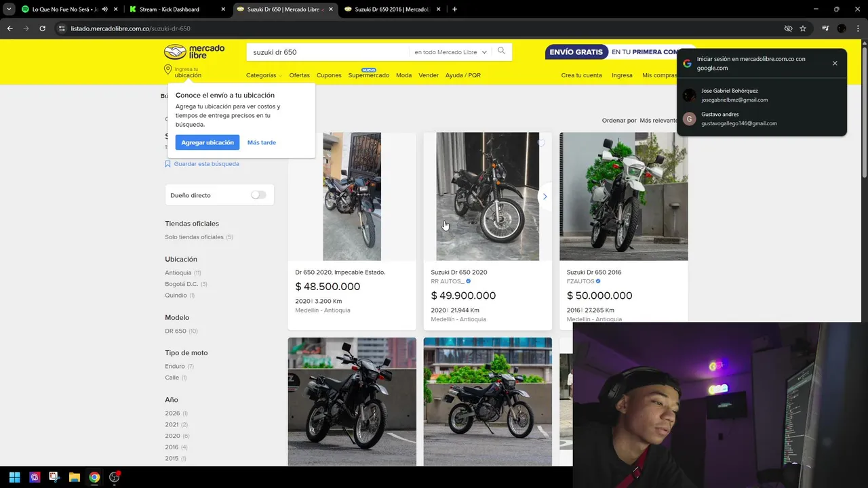The image size is (868, 488).
Task: Open Chrome three-dot menu
Action: (857, 28)
